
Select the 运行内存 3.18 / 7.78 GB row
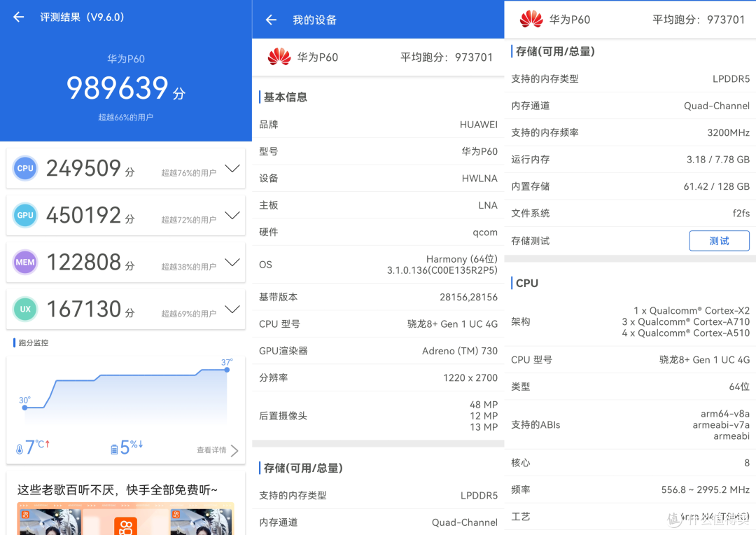point(630,160)
